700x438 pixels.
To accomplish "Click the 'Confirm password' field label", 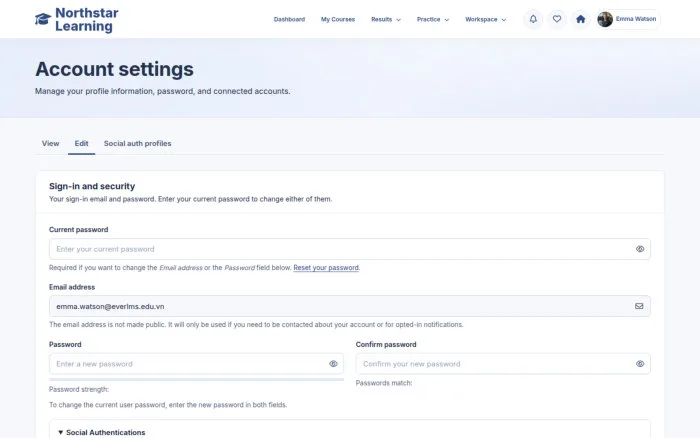I will [x=386, y=345].
